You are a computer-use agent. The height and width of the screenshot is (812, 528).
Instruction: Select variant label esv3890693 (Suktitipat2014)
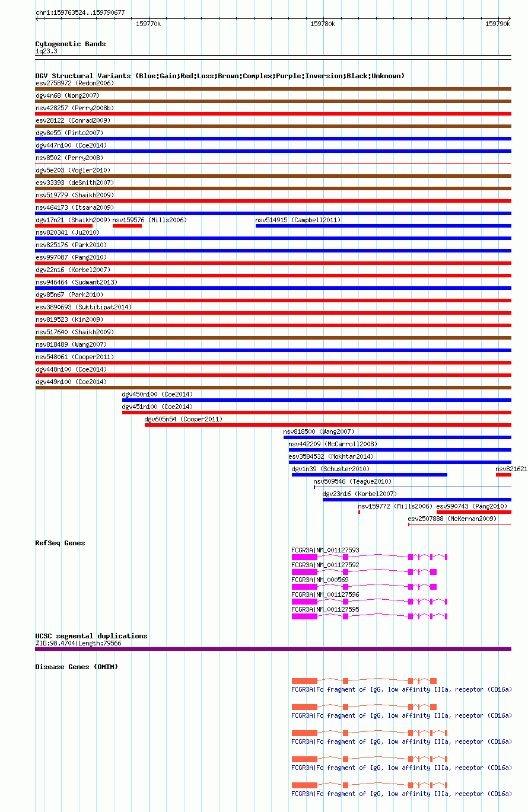coord(84,307)
